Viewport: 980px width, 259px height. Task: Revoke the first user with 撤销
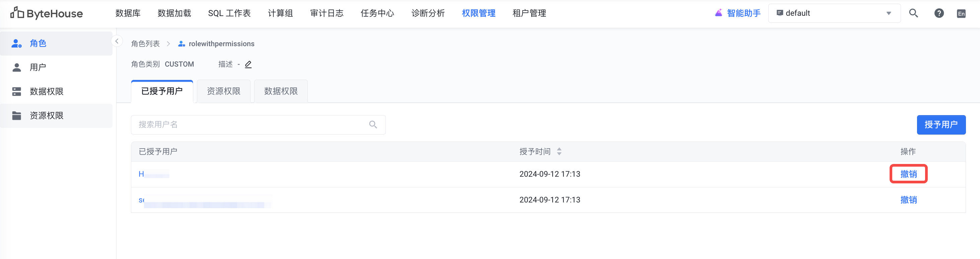(908, 174)
